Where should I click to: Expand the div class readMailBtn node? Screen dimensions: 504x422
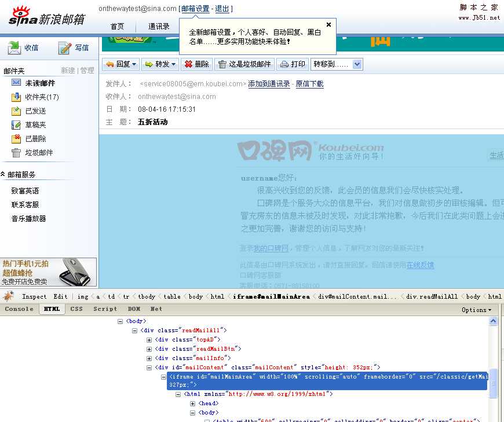click(149, 349)
